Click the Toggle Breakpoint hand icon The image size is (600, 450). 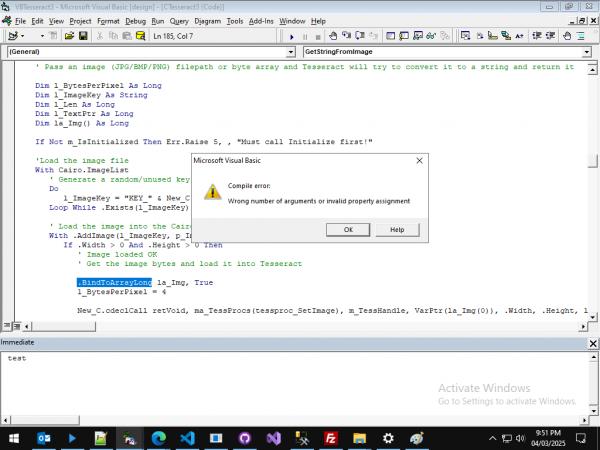pos(333,36)
